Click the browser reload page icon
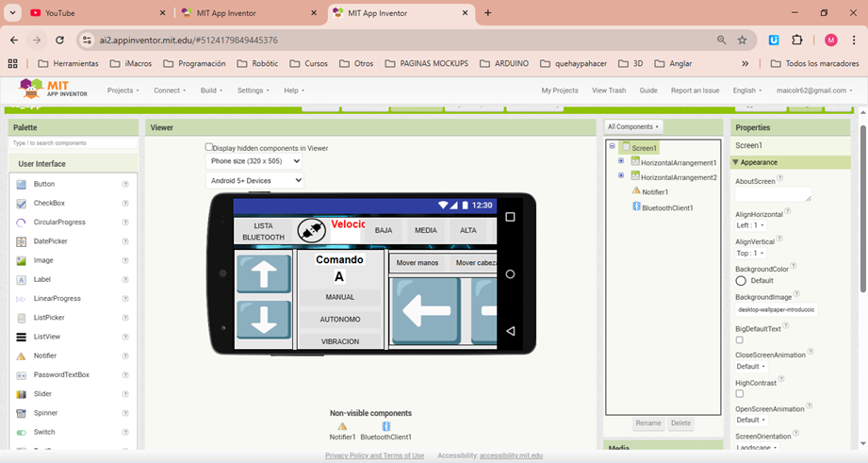868x463 pixels. pos(60,41)
